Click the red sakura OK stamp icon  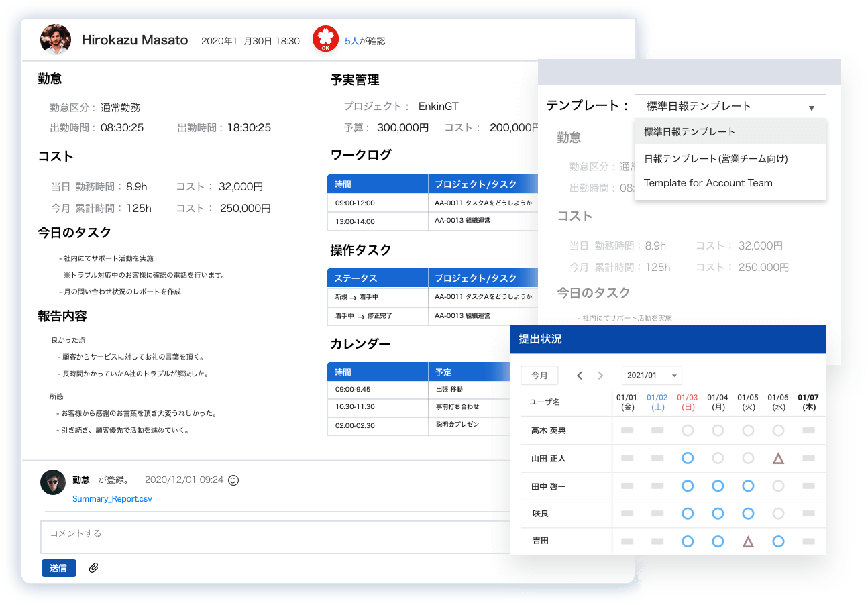coord(325,40)
